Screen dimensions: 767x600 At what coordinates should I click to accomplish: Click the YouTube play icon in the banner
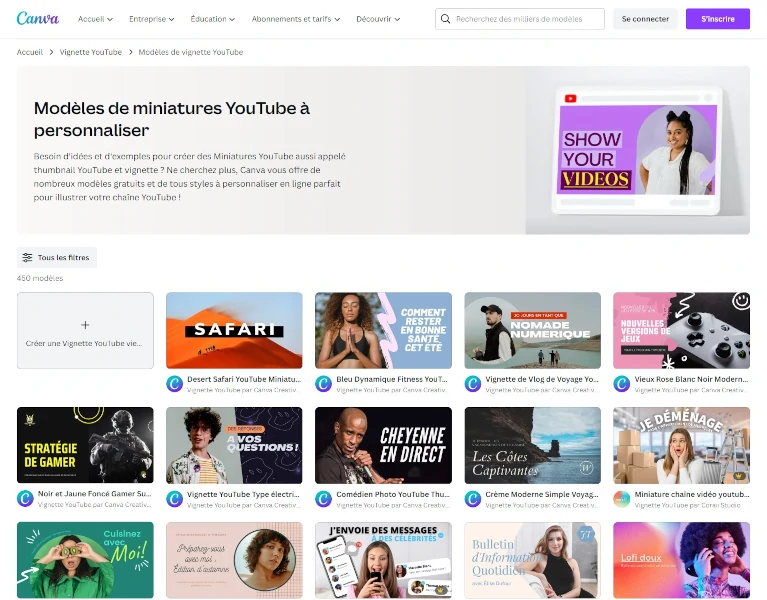point(571,98)
